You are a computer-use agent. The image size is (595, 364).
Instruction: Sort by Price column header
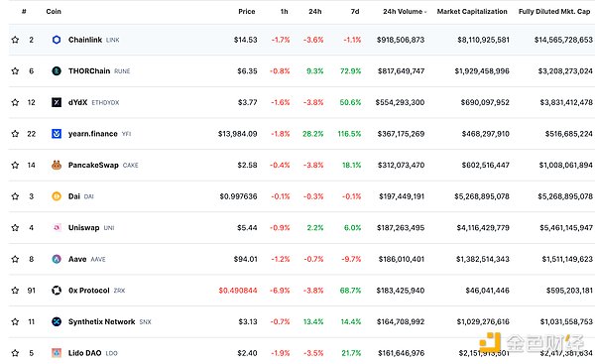click(x=247, y=11)
